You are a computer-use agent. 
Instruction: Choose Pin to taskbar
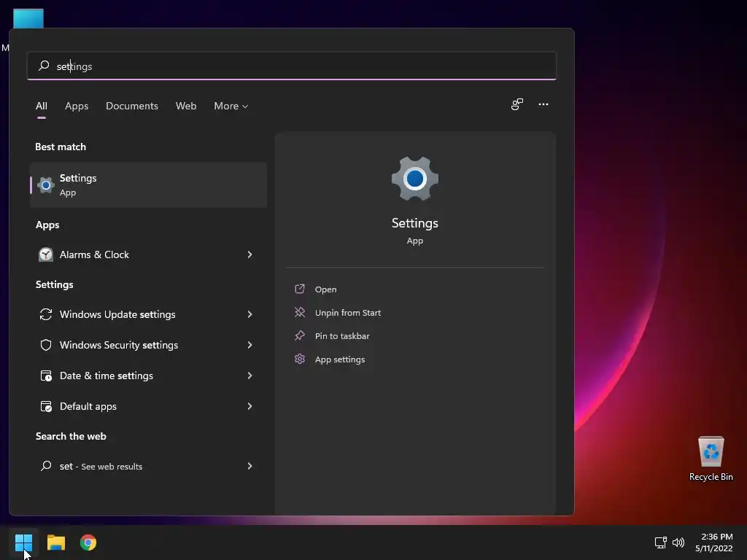[342, 336]
